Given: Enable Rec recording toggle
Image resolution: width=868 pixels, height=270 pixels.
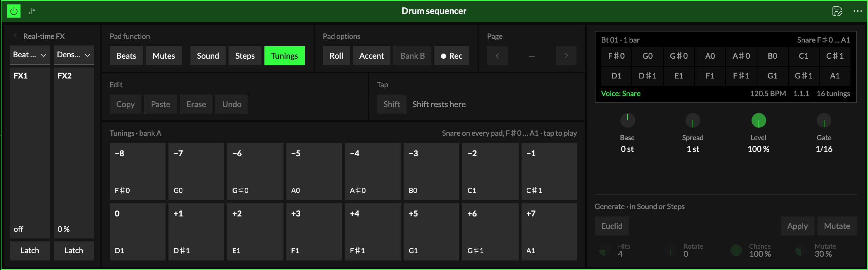Looking at the screenshot, I should click(452, 56).
